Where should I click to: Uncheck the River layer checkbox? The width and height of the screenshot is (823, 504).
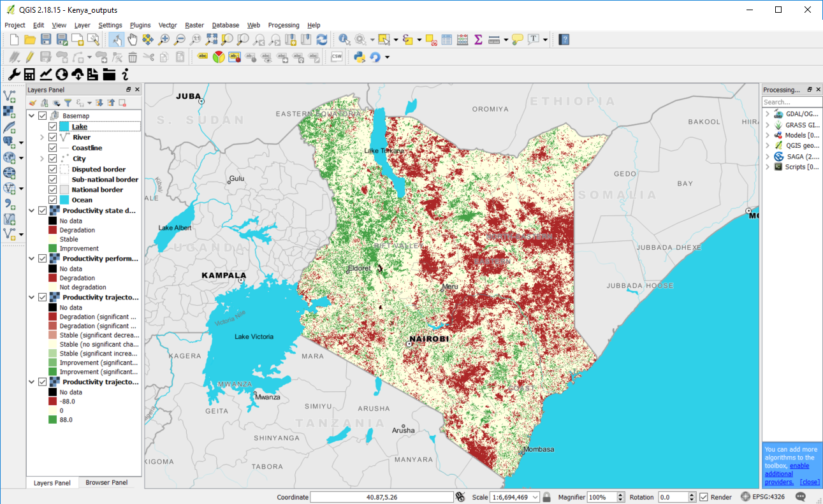pos(53,137)
